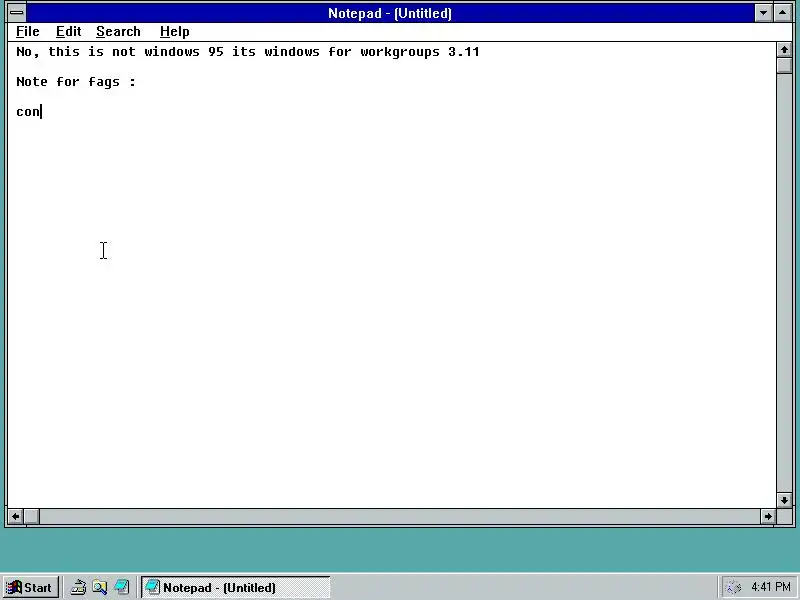Click the horizontal scrollbar thumb
Image resolution: width=800 pixels, height=600 pixels.
tap(32, 516)
